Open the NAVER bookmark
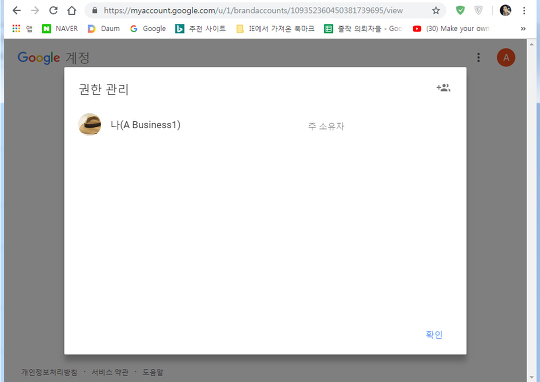 (60, 29)
